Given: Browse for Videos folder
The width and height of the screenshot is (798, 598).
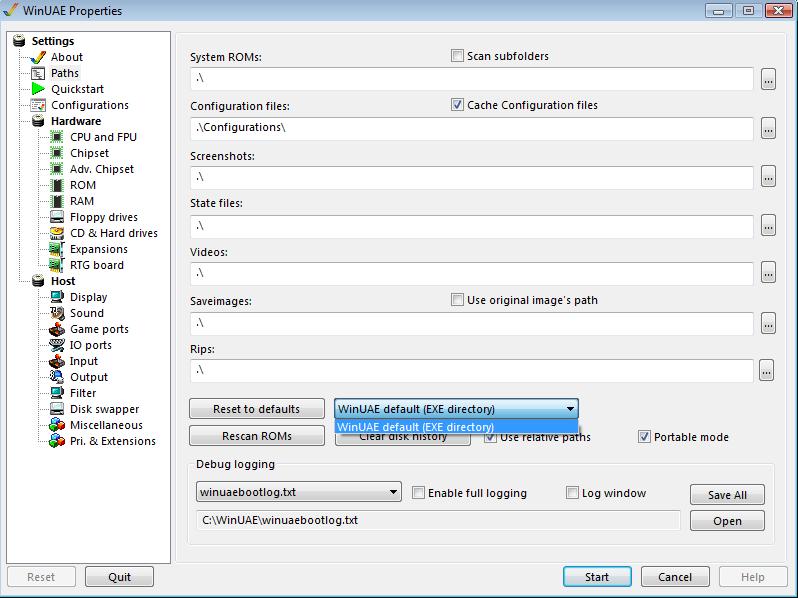Looking at the screenshot, I should [768, 273].
